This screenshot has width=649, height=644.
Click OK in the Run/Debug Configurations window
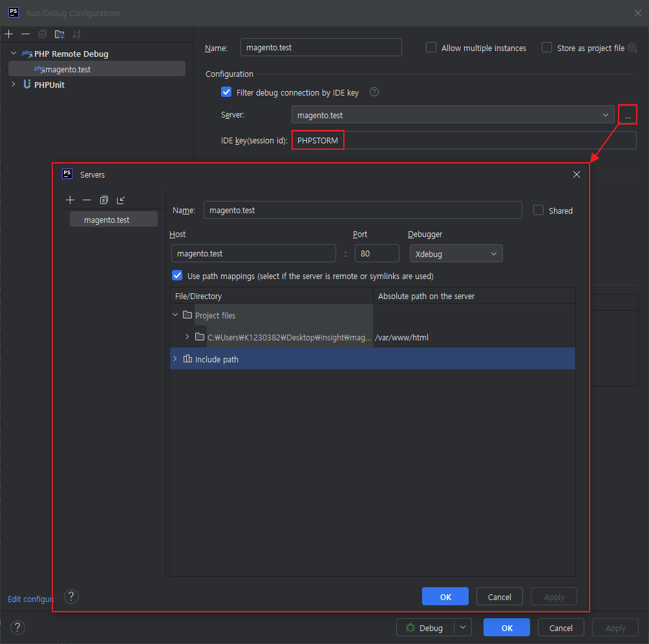click(x=507, y=628)
